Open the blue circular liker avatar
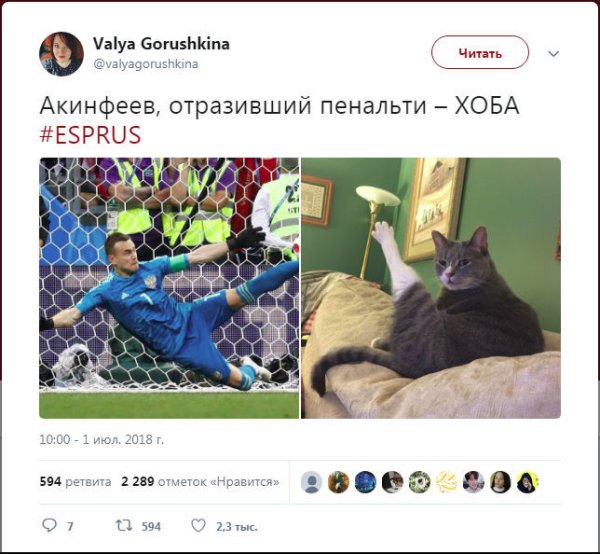Screen dimensions: 600x554 coord(365,482)
